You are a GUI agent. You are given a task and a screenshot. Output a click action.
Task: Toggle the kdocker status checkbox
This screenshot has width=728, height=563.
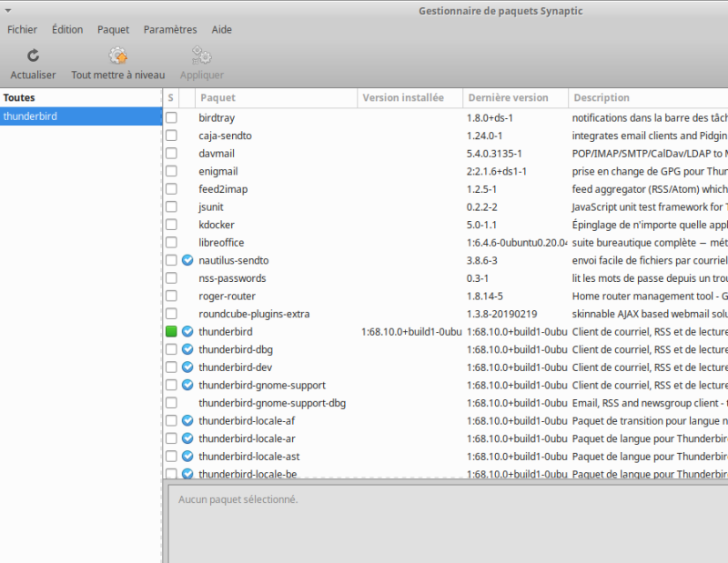[x=171, y=225]
